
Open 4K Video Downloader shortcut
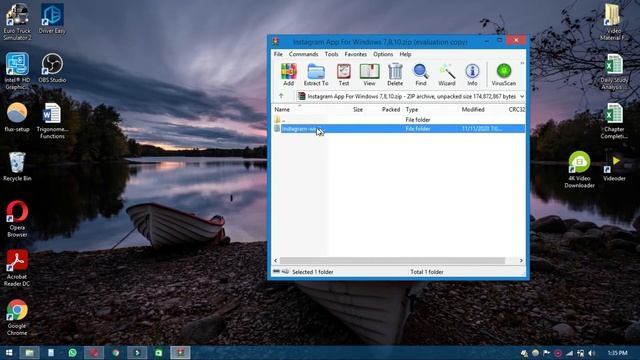click(579, 170)
